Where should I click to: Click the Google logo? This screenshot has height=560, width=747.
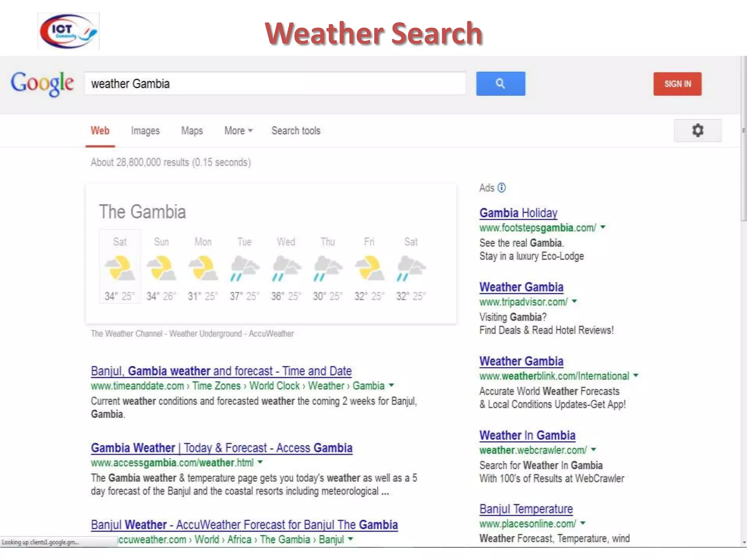[42, 84]
